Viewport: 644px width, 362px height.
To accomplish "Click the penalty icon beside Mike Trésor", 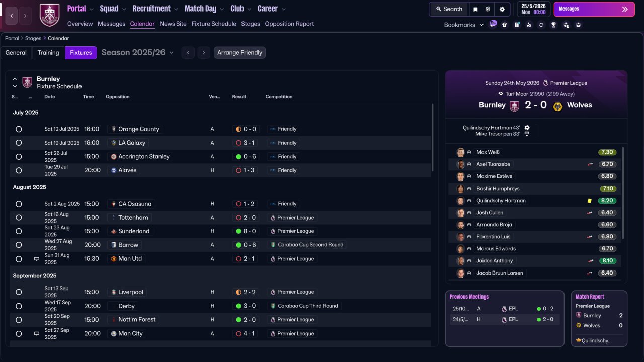I will tap(527, 134).
